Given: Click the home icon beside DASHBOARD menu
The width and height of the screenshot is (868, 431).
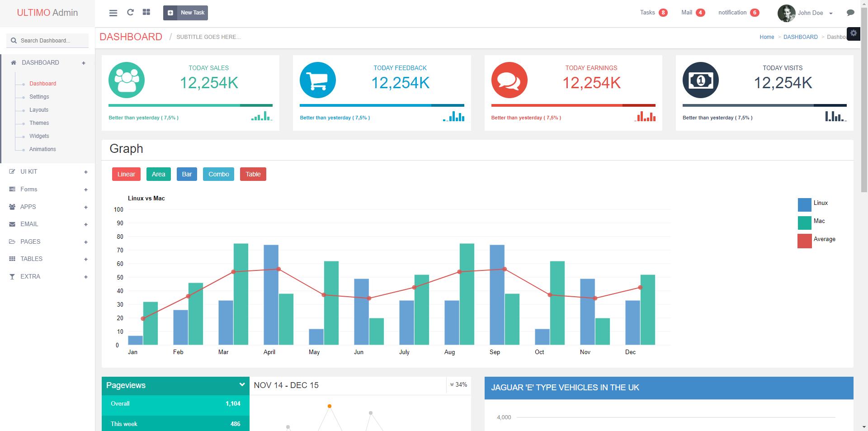Looking at the screenshot, I should [x=14, y=62].
